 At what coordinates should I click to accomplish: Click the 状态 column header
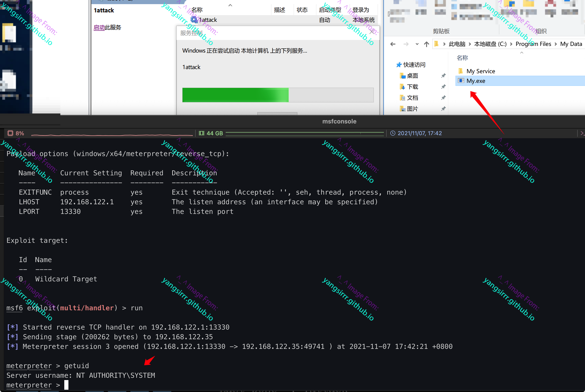302,10
